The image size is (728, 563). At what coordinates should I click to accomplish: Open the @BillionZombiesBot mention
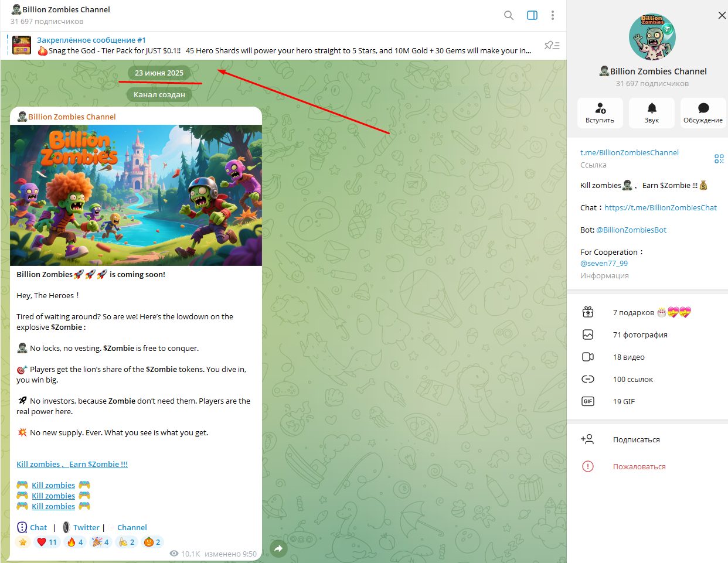(631, 230)
